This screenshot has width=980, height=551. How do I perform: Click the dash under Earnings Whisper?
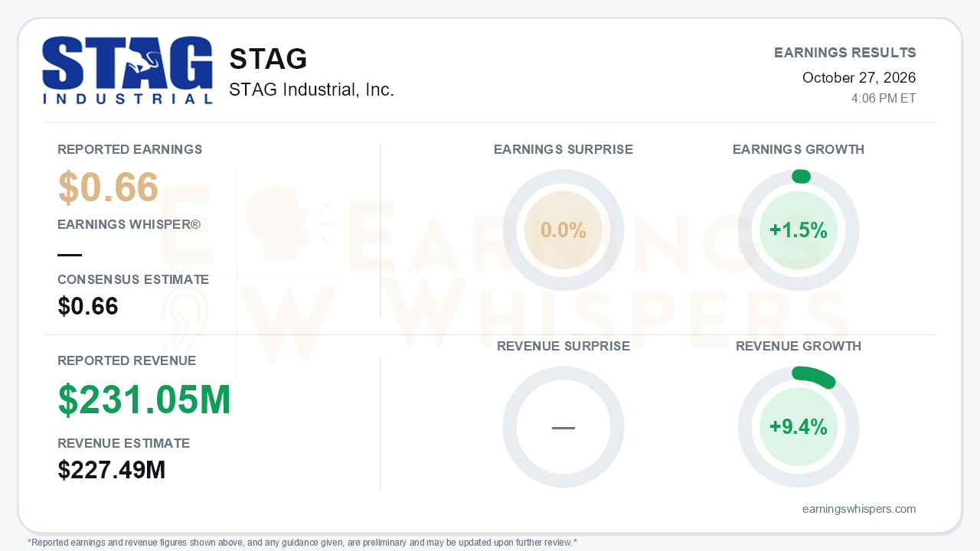(70, 255)
